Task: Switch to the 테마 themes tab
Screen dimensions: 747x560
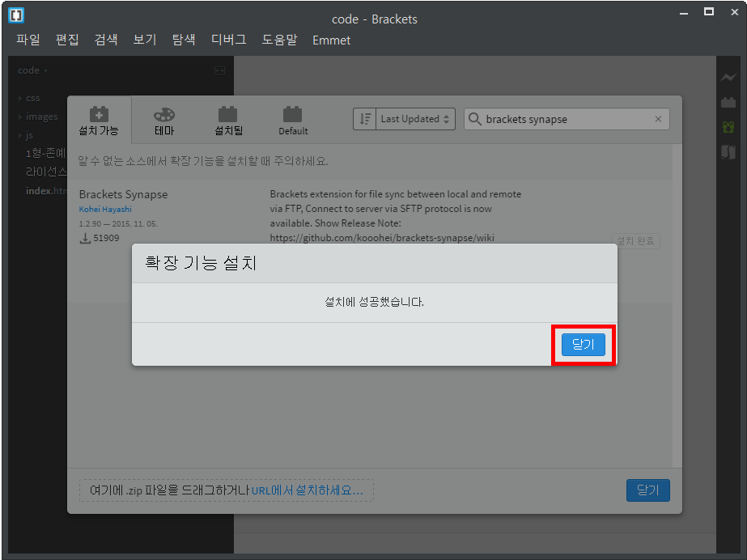Action: [x=164, y=121]
